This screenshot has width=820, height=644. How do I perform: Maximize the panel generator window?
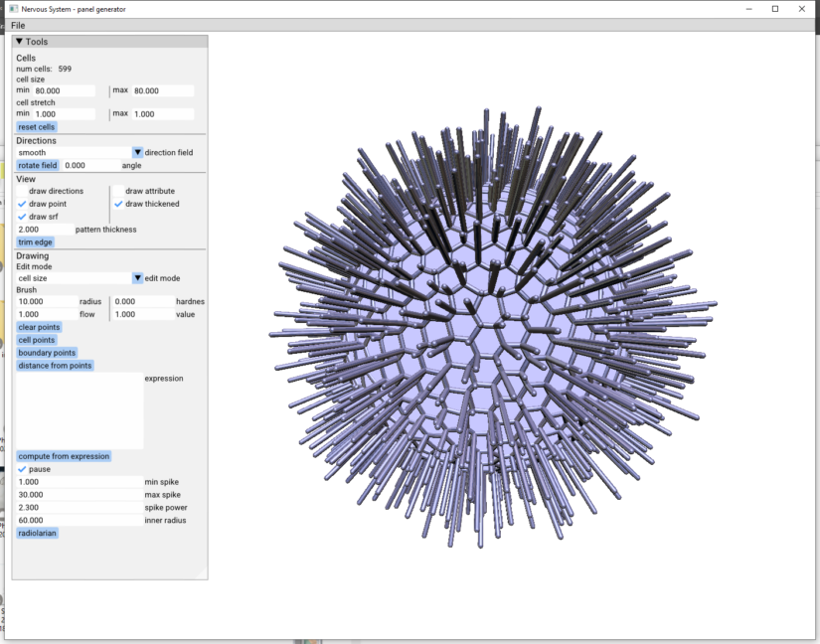click(775, 9)
